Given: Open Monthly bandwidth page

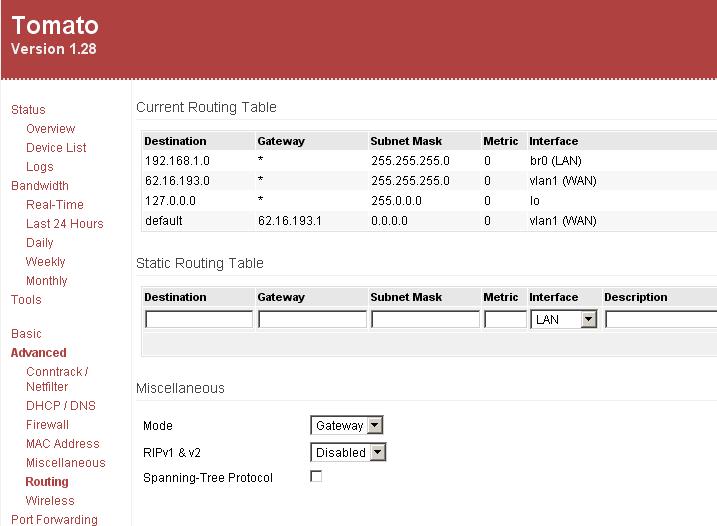Looking at the screenshot, I should coord(47,280).
